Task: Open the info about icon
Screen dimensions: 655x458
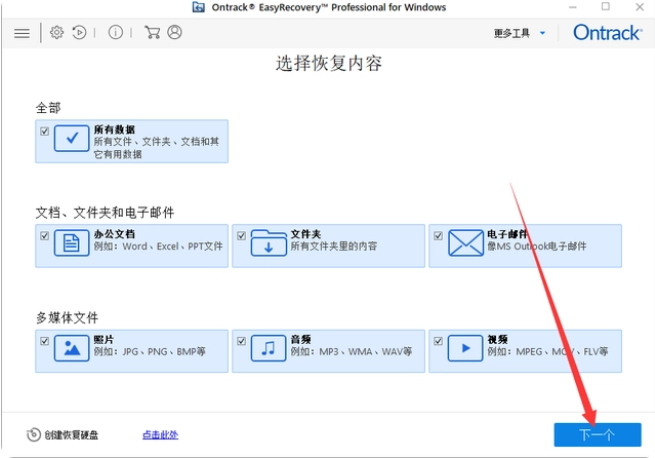Action: (x=116, y=32)
